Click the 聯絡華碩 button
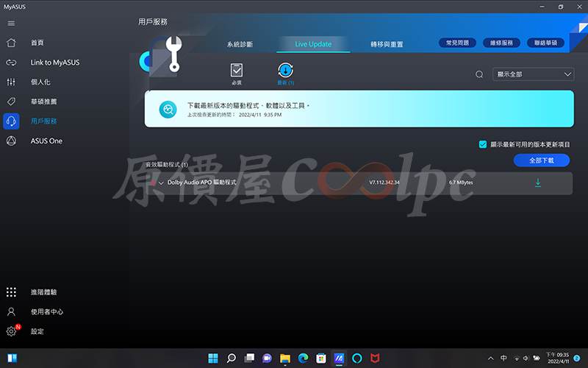 click(545, 43)
